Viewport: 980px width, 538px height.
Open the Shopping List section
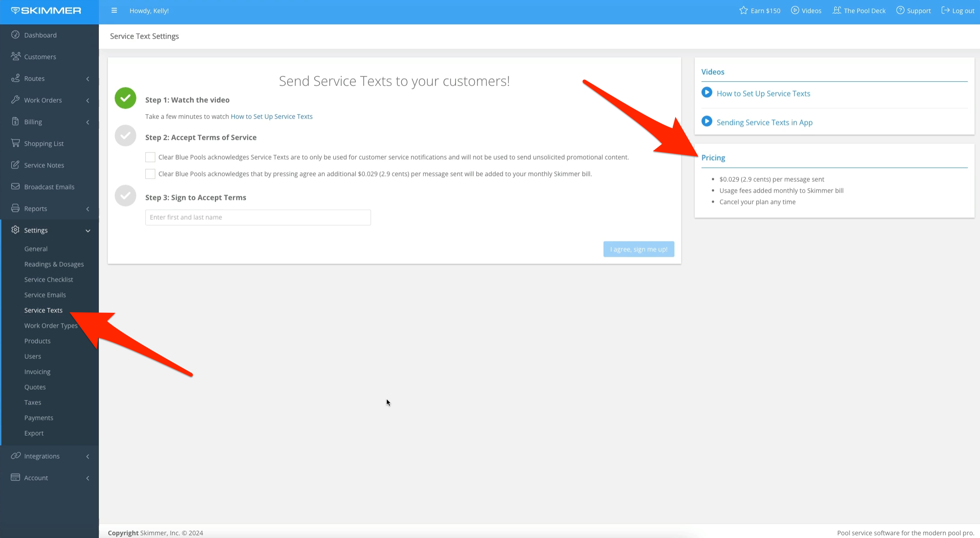click(43, 143)
